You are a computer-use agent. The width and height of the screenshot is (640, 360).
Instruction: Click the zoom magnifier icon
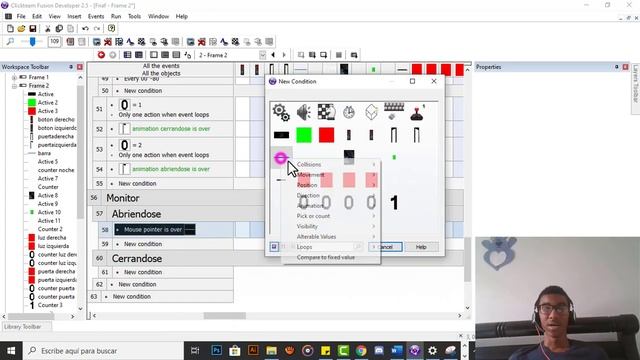pos(10,42)
